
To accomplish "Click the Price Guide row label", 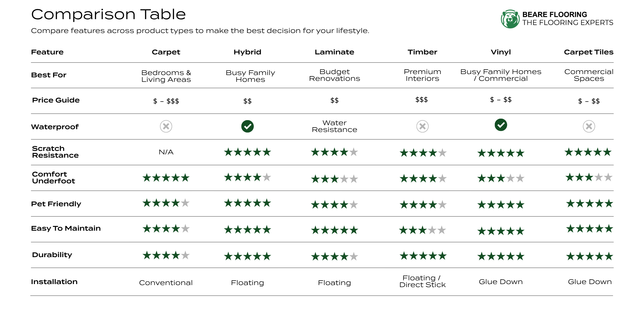I will (x=56, y=100).
